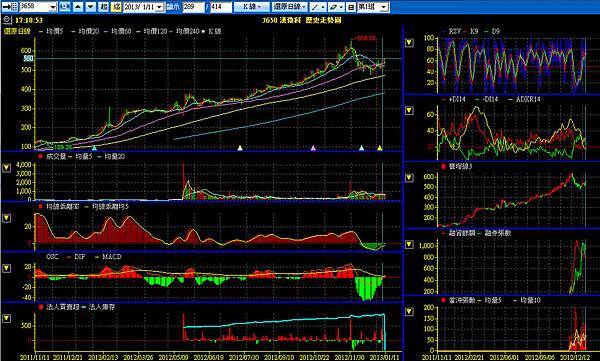Click the 融資餘額 legend label
600x361 pixels.
pos(462,233)
